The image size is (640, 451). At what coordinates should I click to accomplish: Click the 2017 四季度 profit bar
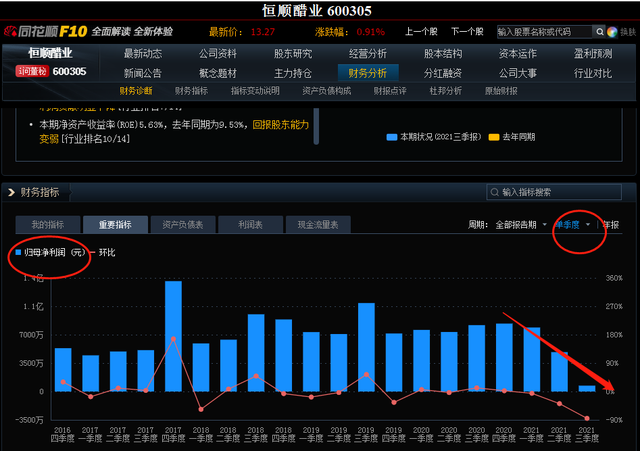pos(173,336)
